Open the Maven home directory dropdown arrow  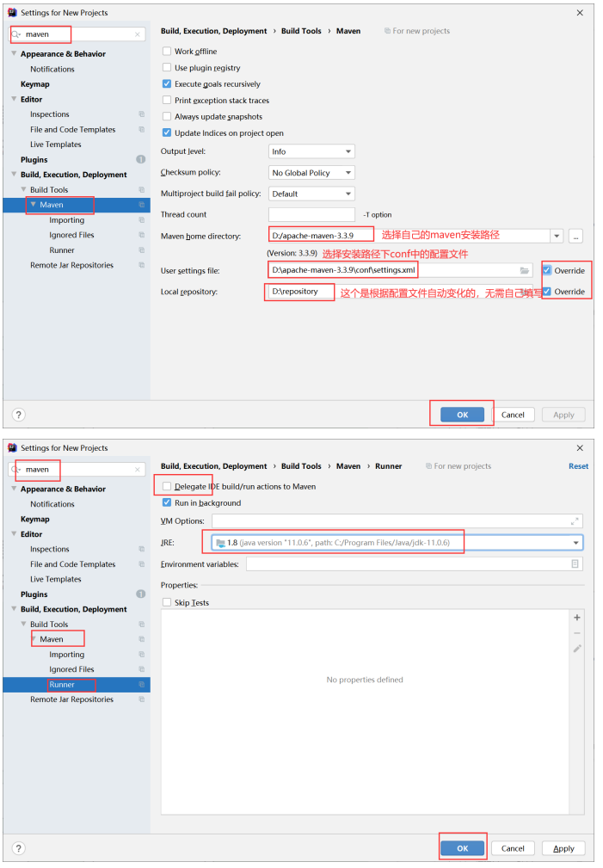557,237
